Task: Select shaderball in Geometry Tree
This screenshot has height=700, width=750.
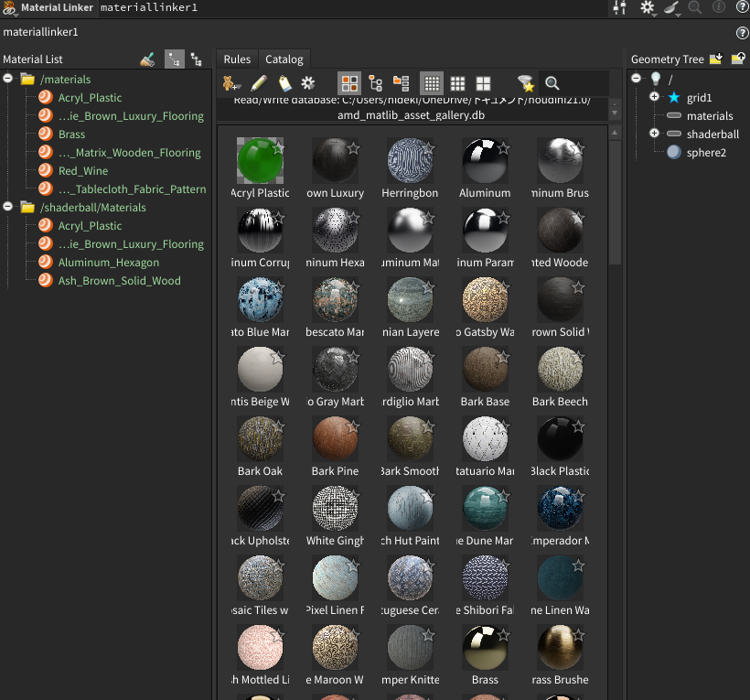Action: click(712, 135)
